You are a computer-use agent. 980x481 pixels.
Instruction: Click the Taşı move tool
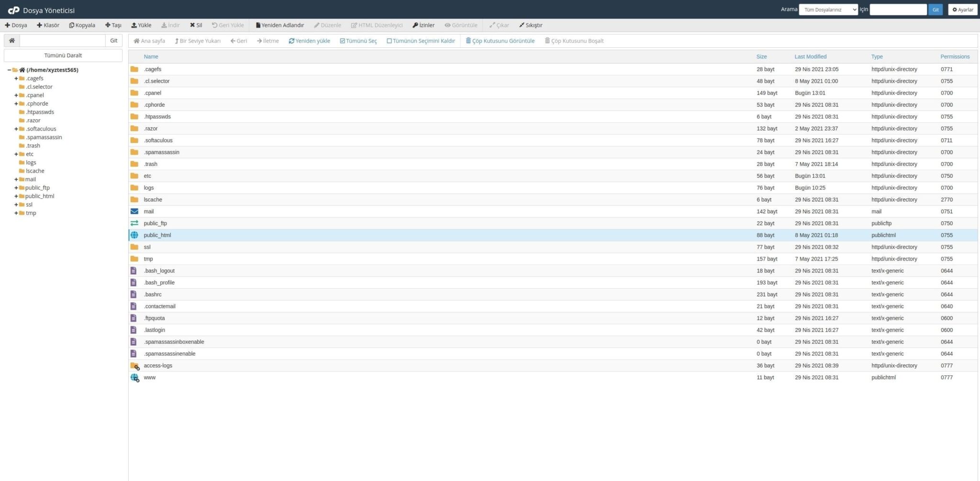click(x=113, y=25)
